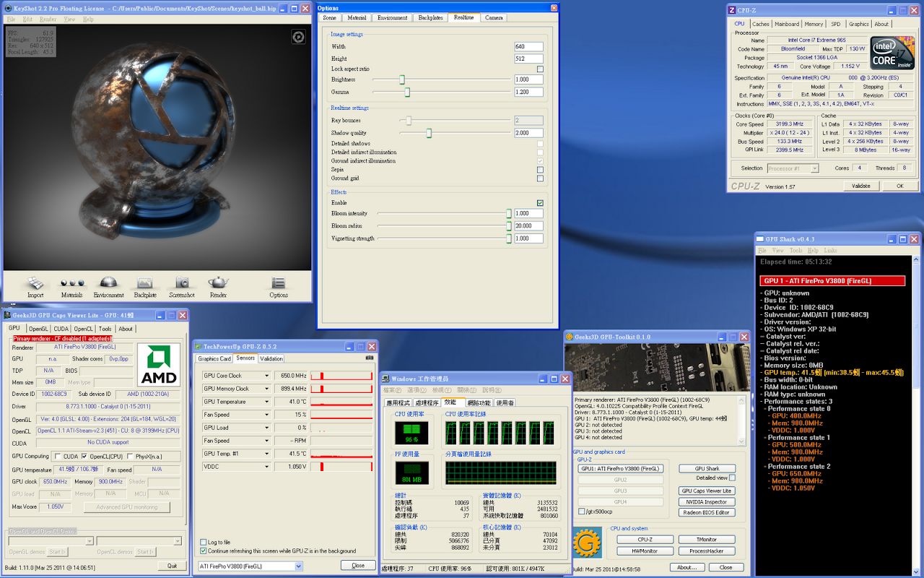The width and height of the screenshot is (924, 578).
Task: Adjust the Brightness slider
Action: pyautogui.click(x=402, y=79)
